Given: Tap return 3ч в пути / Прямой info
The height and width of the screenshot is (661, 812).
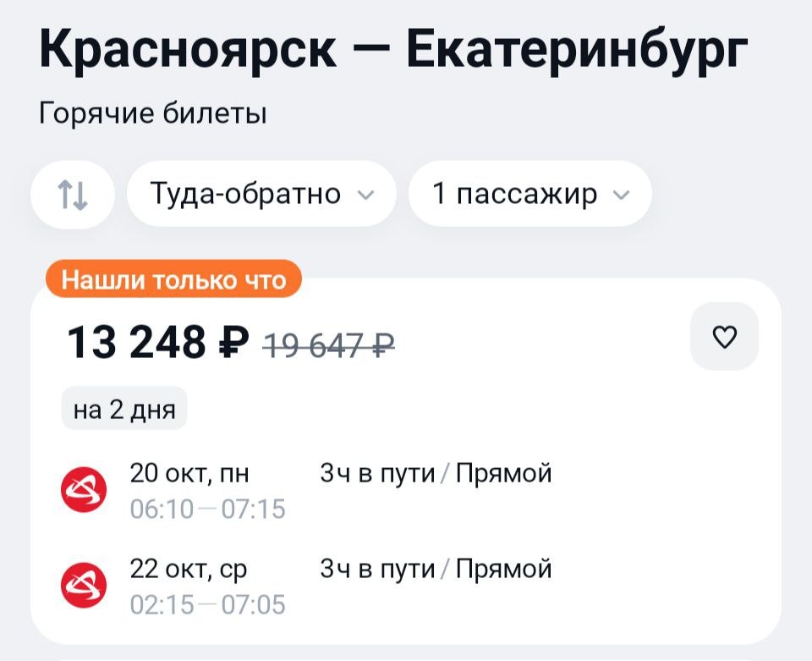Looking at the screenshot, I should tap(436, 569).
